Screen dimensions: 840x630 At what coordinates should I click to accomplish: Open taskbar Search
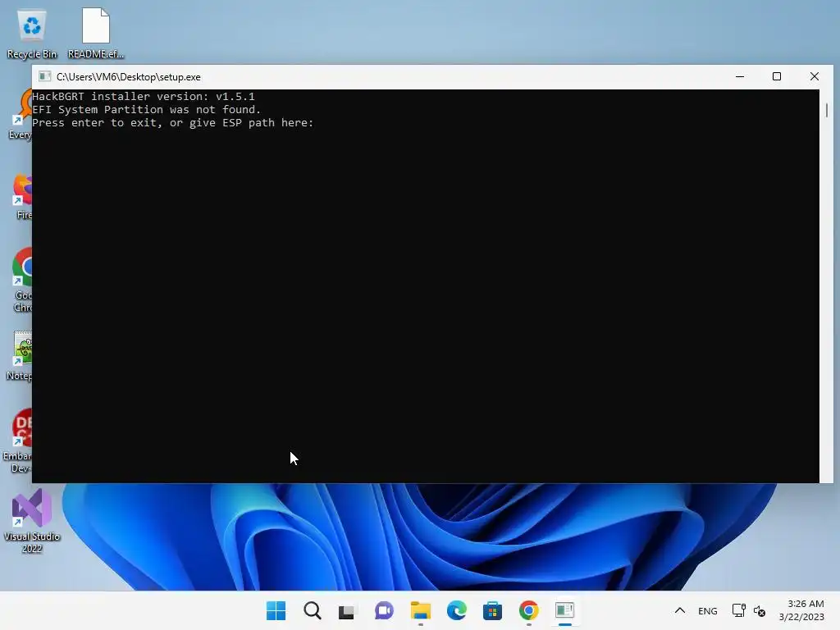click(x=313, y=610)
